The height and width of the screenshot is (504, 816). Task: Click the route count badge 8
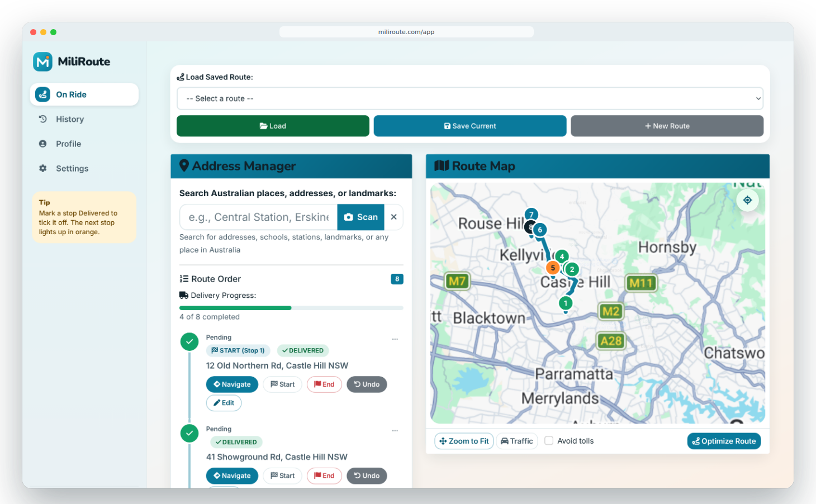pyautogui.click(x=397, y=279)
